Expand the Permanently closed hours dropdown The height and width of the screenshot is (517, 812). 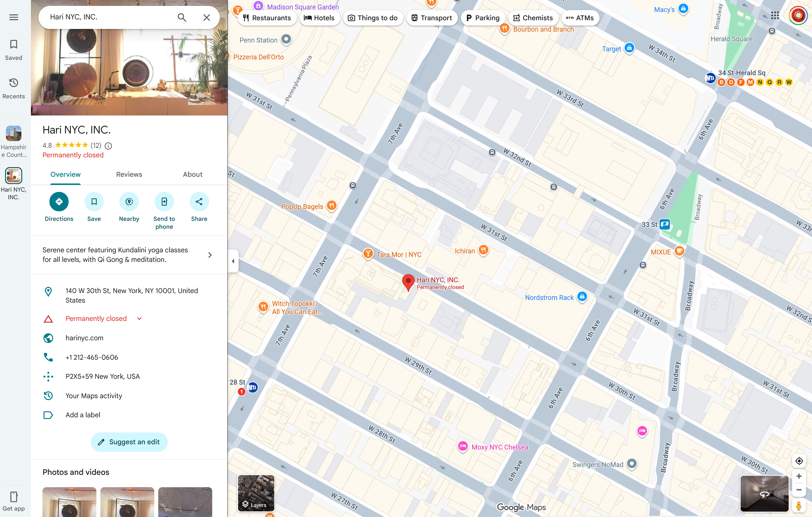[139, 319]
